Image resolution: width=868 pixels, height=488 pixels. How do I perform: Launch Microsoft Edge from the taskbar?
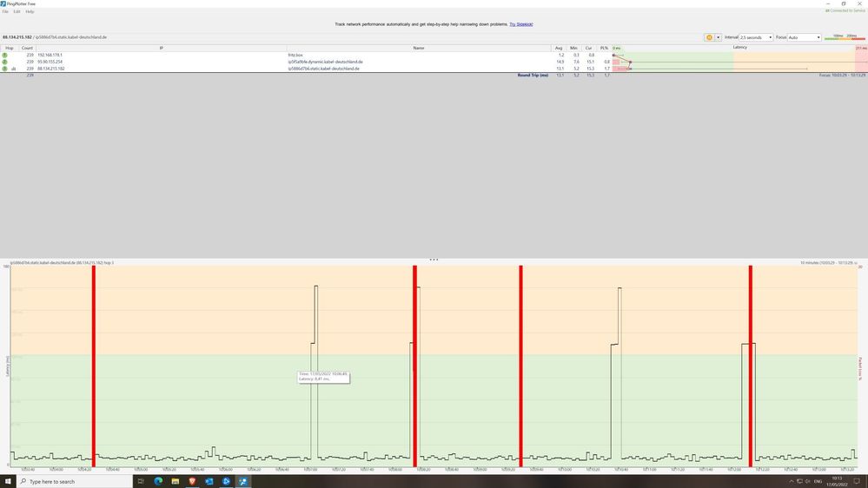[158, 481]
